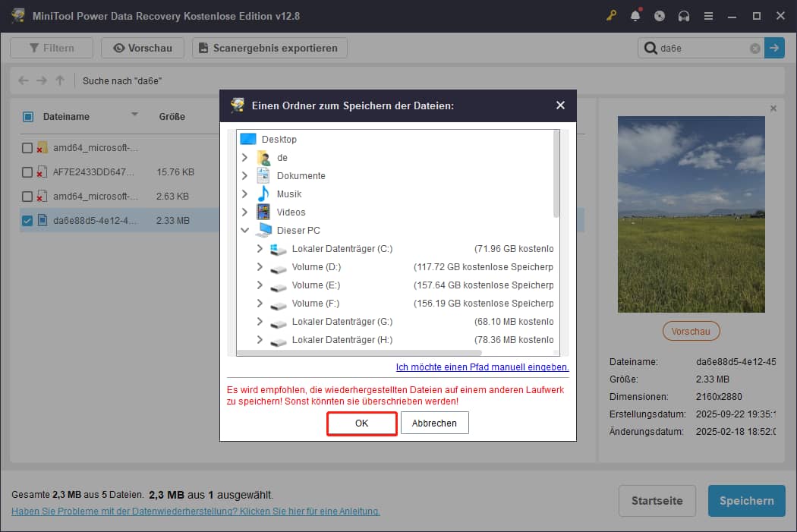
Task: Toggle the select-all checkbox by Dateiname
Action: (x=28, y=117)
